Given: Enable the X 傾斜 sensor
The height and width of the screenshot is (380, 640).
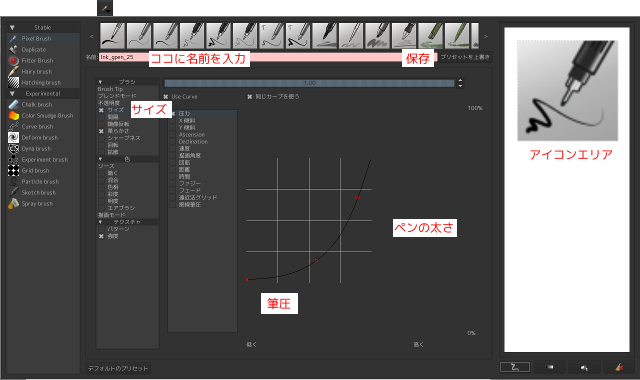Looking at the screenshot, I should click(173, 121).
